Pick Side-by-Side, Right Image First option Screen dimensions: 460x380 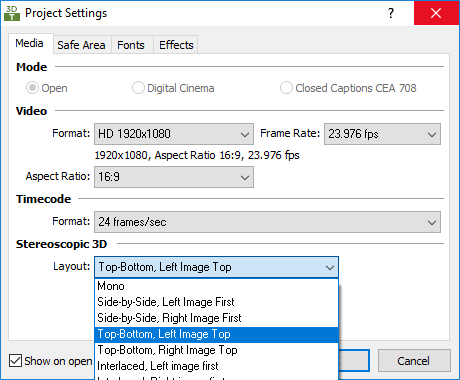coord(217,318)
